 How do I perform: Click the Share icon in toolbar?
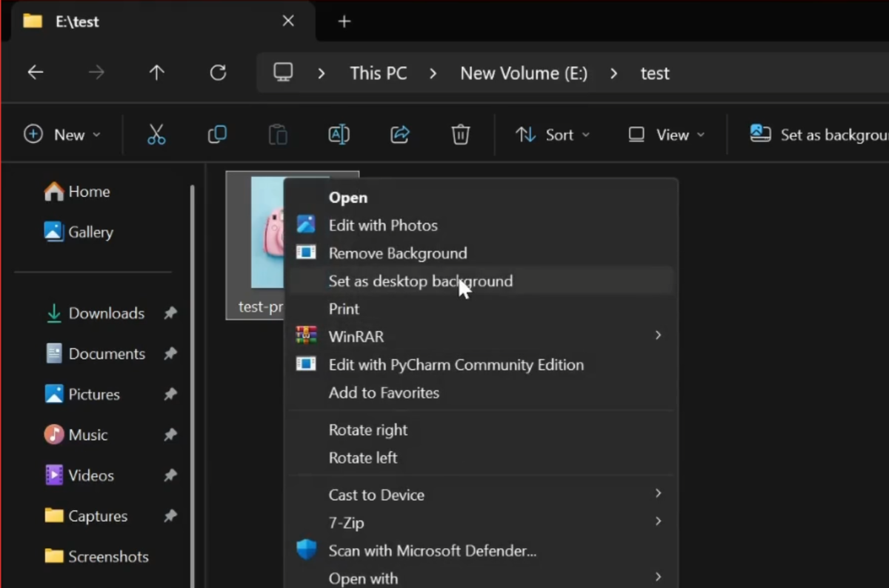[400, 134]
